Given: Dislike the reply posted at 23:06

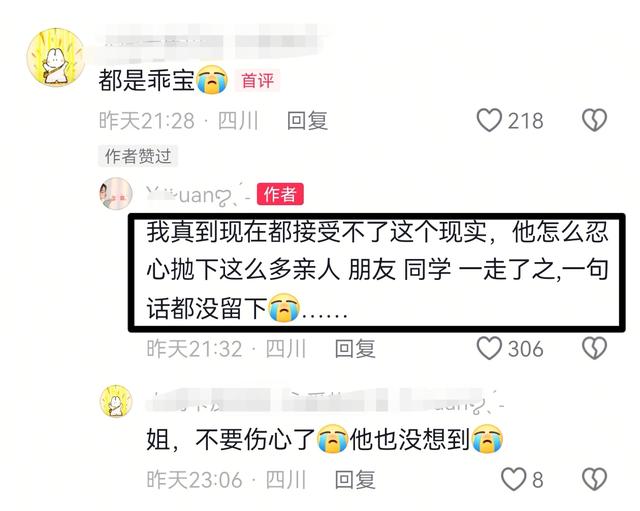Looking at the screenshot, I should (x=594, y=479).
